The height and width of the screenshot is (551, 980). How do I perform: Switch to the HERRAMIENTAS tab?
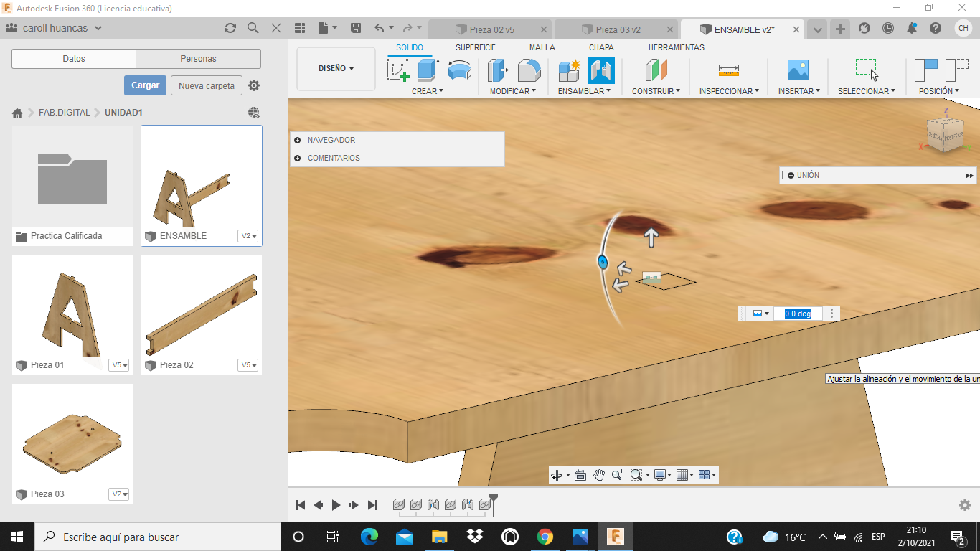tap(677, 47)
